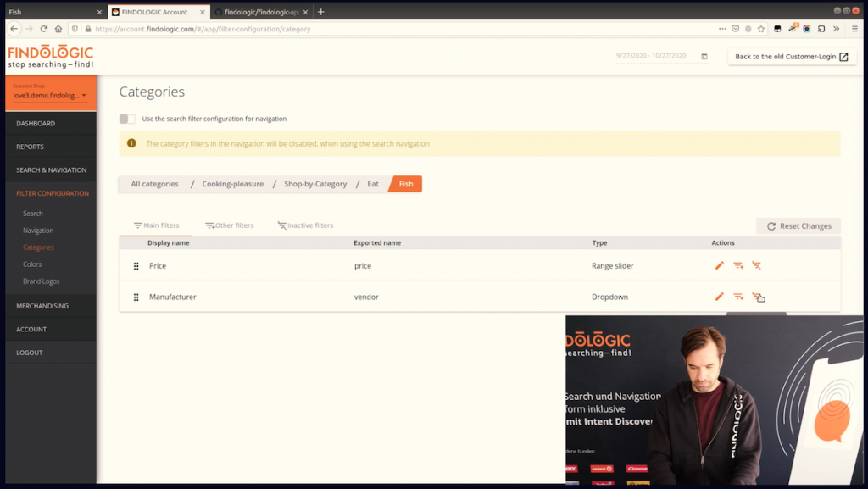This screenshot has width=868, height=489.
Task: Grab the Price row drag handle
Action: (136, 266)
